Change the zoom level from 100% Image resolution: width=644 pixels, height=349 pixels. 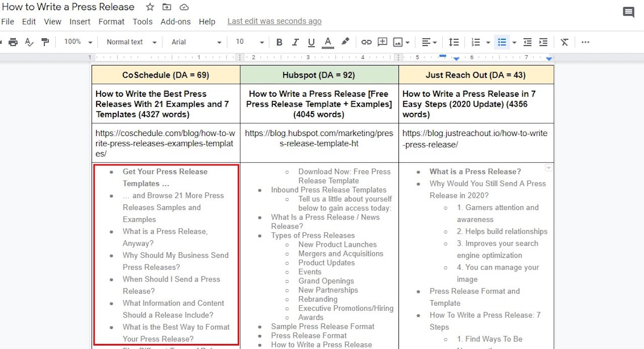(78, 42)
